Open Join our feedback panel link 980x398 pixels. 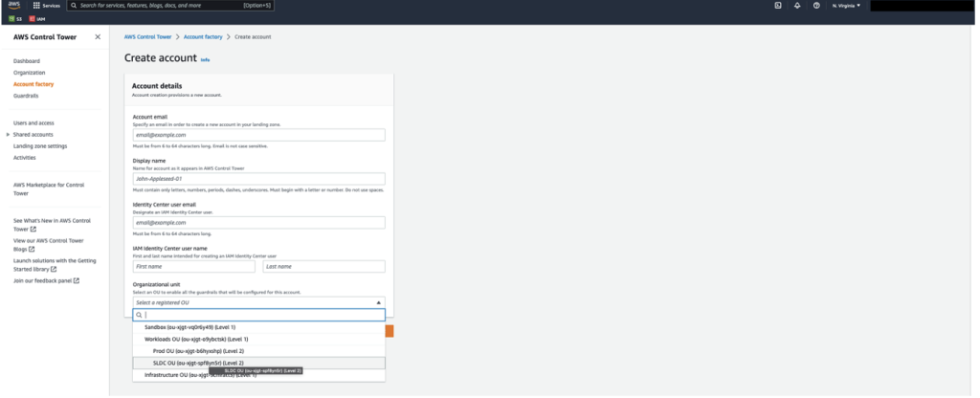[46, 280]
